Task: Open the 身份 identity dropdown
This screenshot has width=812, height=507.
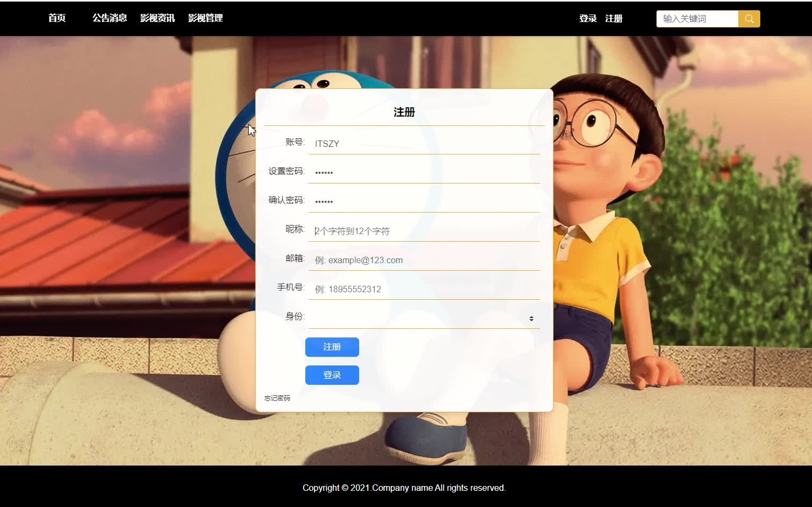Action: (x=424, y=318)
